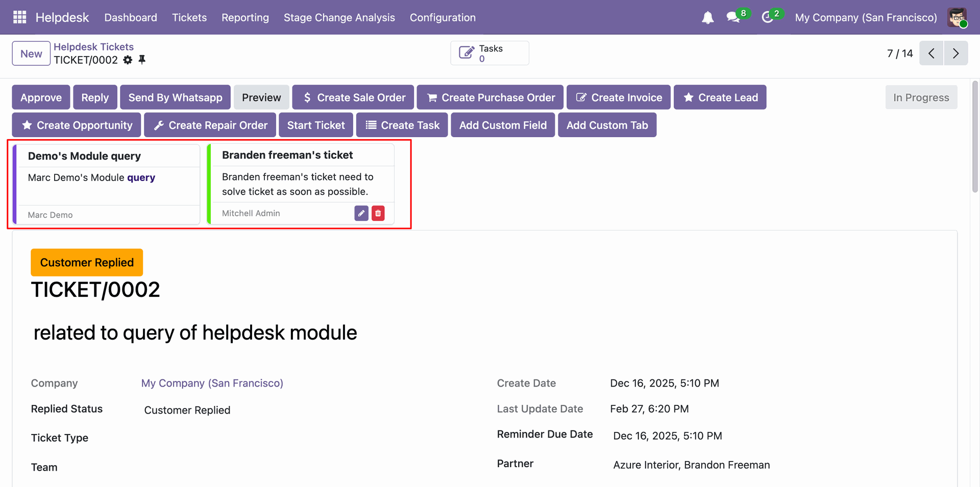
Task: Open the apps grid menu icon
Action: coord(19,17)
